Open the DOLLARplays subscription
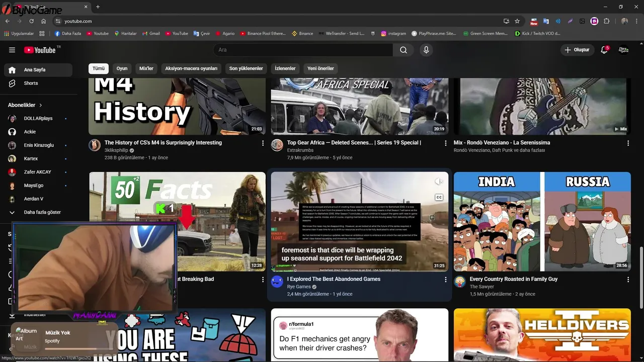The height and width of the screenshot is (362, 644). pyautogui.click(x=38, y=118)
